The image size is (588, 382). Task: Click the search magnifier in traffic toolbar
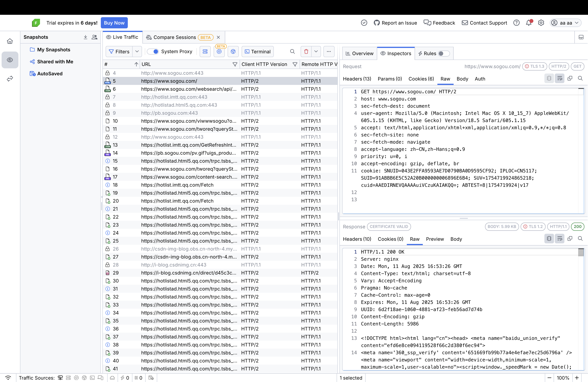(x=293, y=51)
